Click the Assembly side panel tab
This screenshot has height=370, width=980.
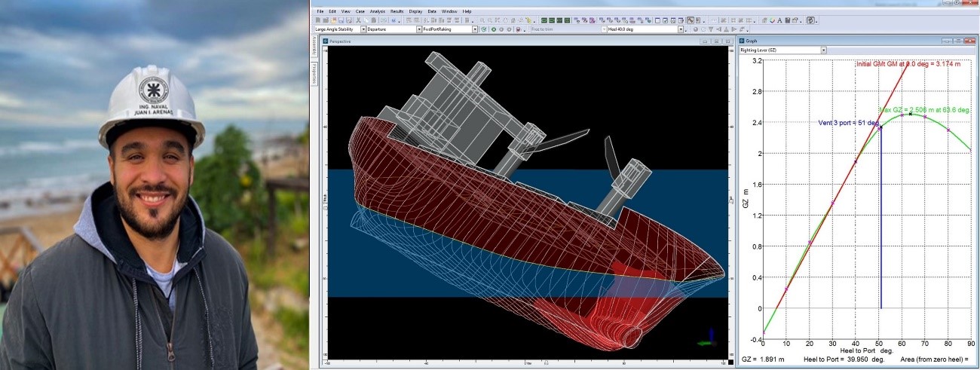(314, 47)
